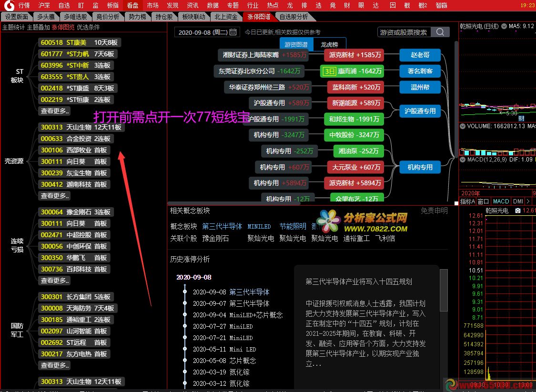Image resolution: width=536 pixels, height=392 pixels.
Task: Expand 查看更多 under 连续亏损
Action: point(55,280)
